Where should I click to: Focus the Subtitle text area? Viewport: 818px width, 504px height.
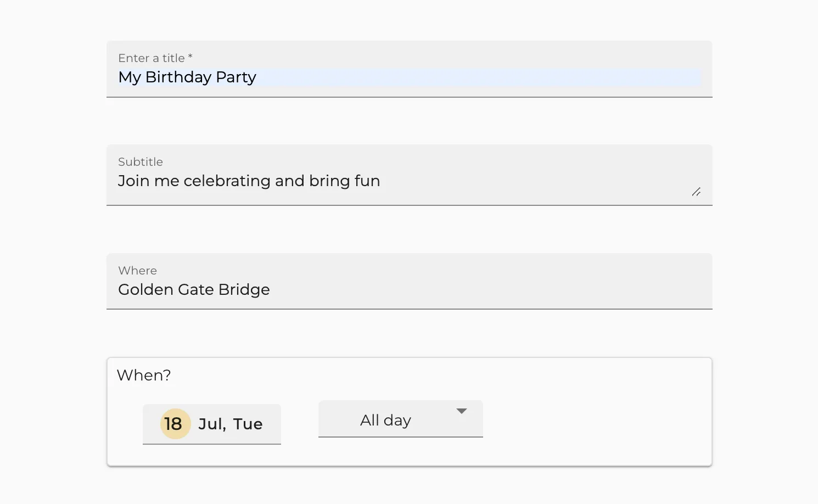(384, 181)
